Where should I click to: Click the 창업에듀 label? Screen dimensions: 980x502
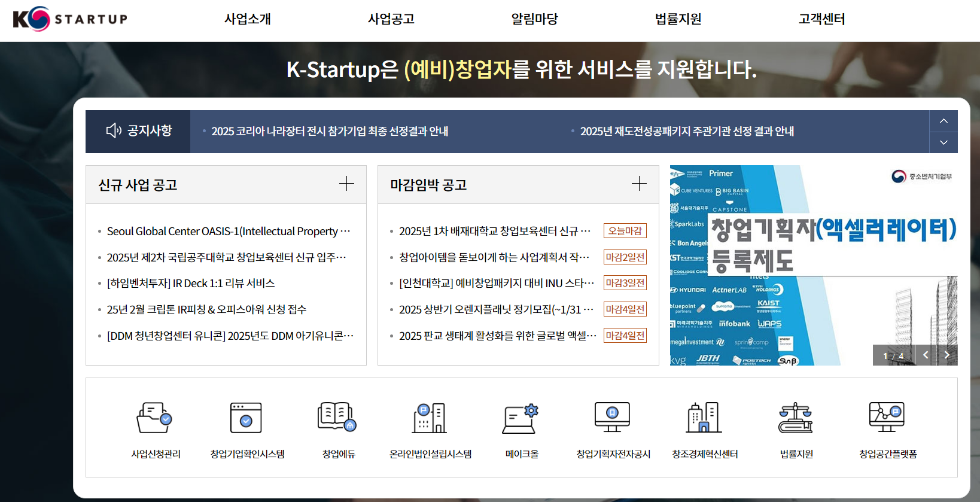[339, 454]
